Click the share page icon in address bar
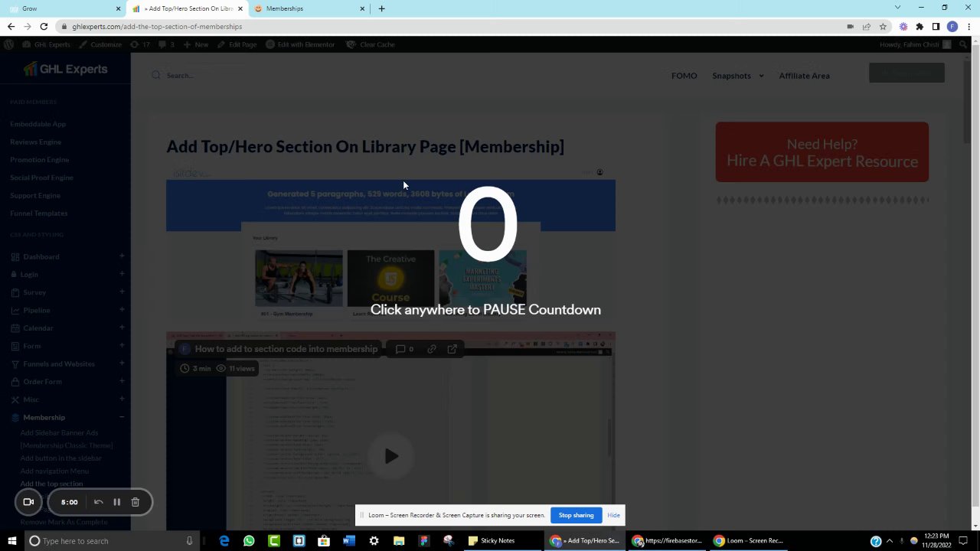Image resolution: width=980 pixels, height=551 pixels. pyautogui.click(x=866, y=26)
